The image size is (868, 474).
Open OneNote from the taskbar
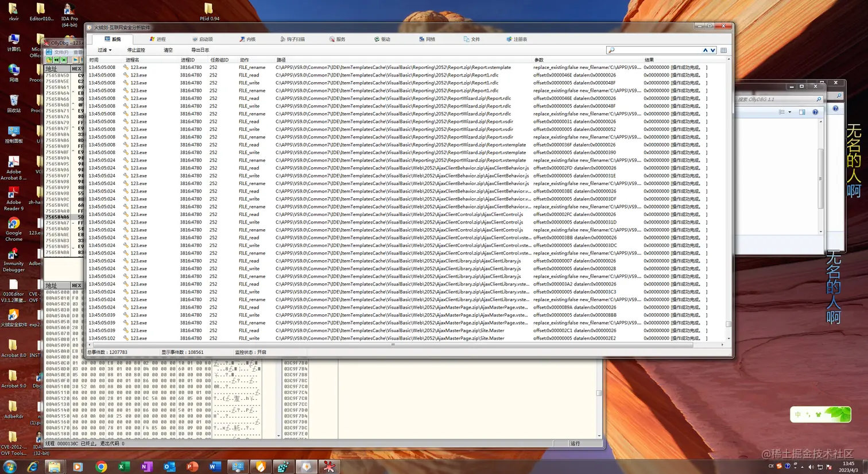(x=146, y=467)
